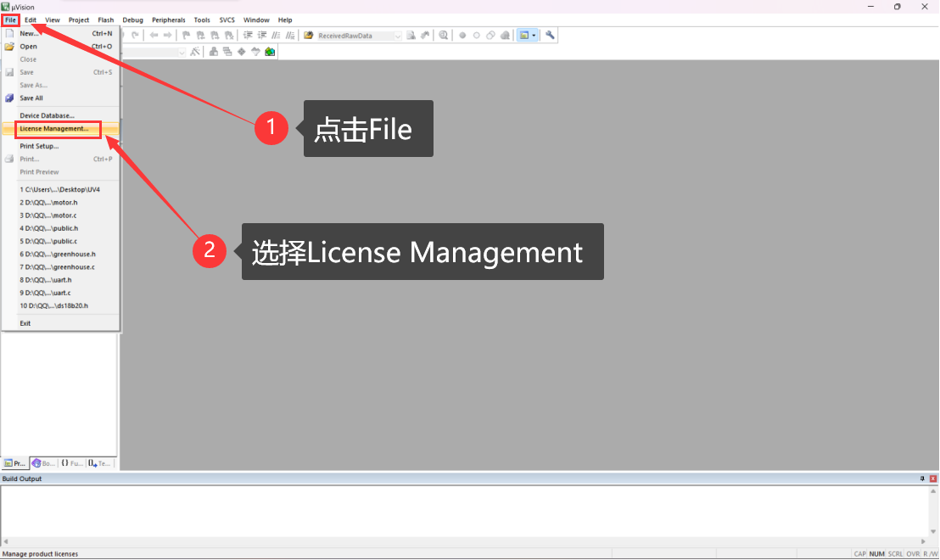940x560 pixels.
Task: Open the Edit menu
Action: coord(31,20)
